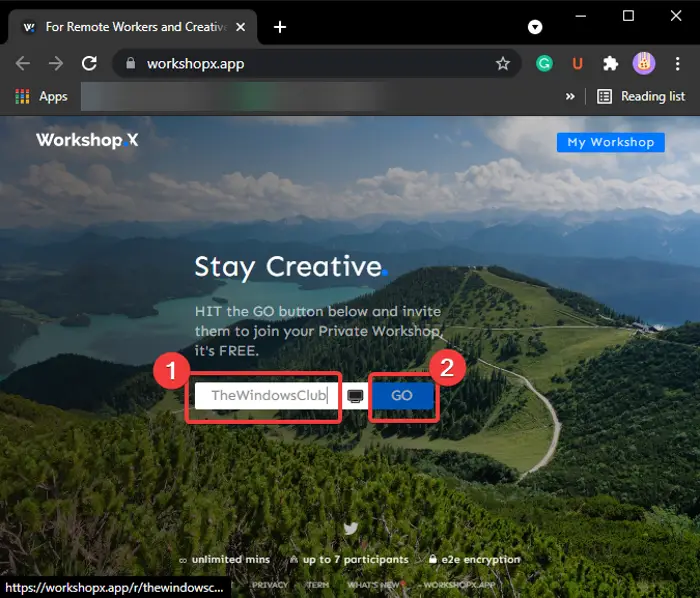
Task: Open the Twitter bird icon link
Action: tap(350, 528)
